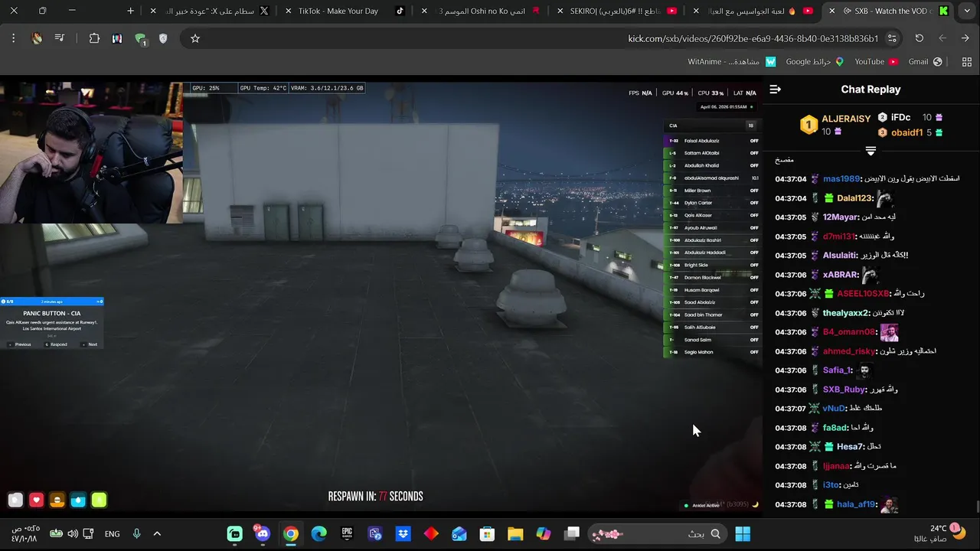Click the shield extension icon
Viewport: 980px width, 551px height.
tap(163, 38)
